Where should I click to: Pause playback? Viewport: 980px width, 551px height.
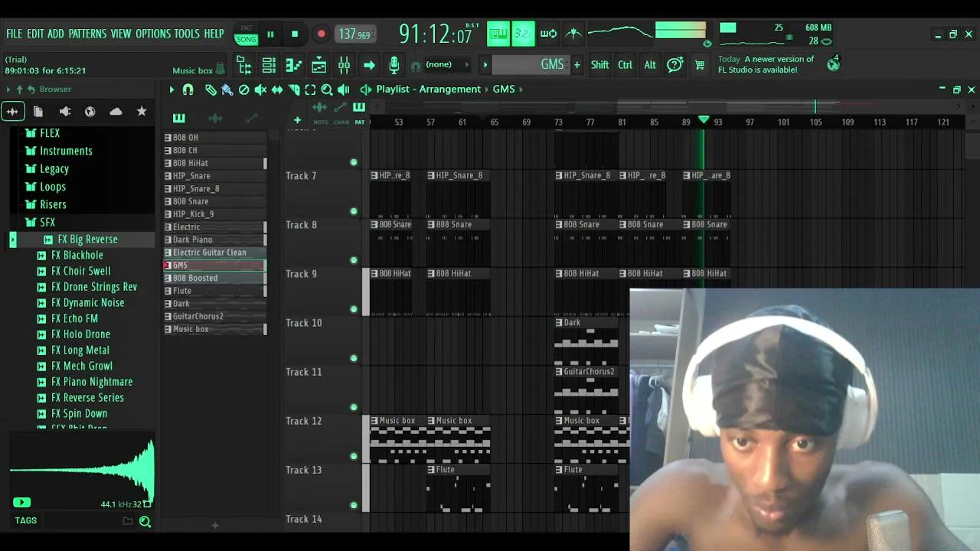[270, 34]
